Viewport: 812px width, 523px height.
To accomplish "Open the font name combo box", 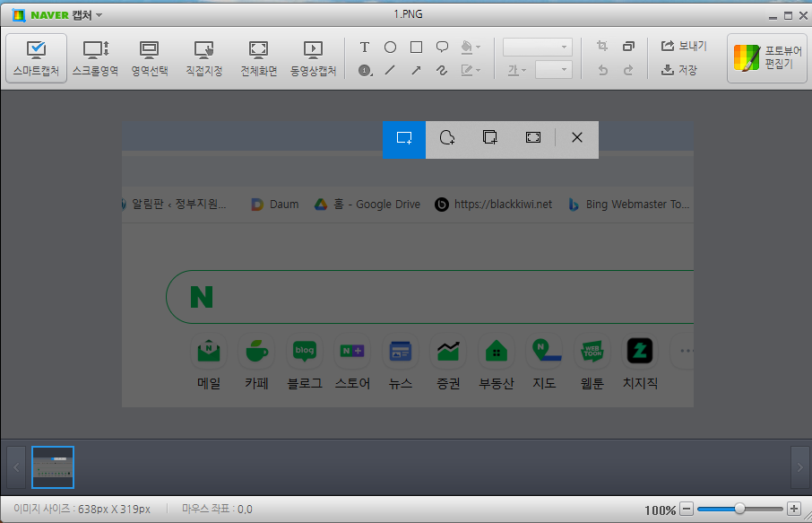I will (538, 48).
